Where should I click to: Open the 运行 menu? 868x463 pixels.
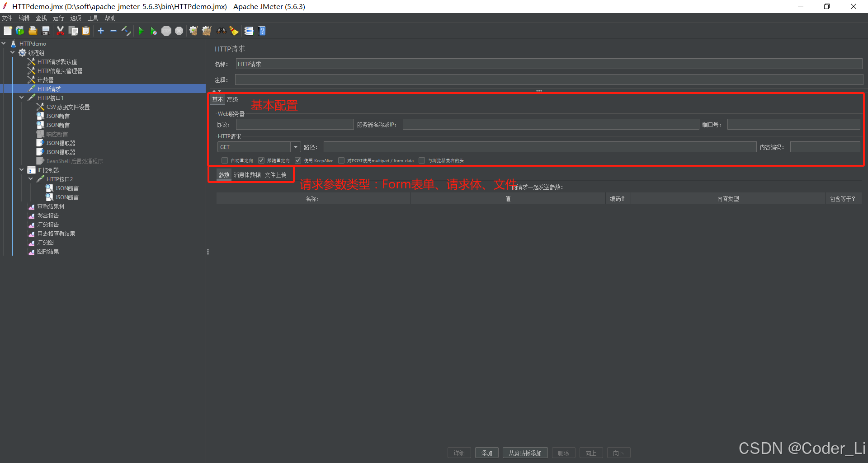tap(58, 18)
